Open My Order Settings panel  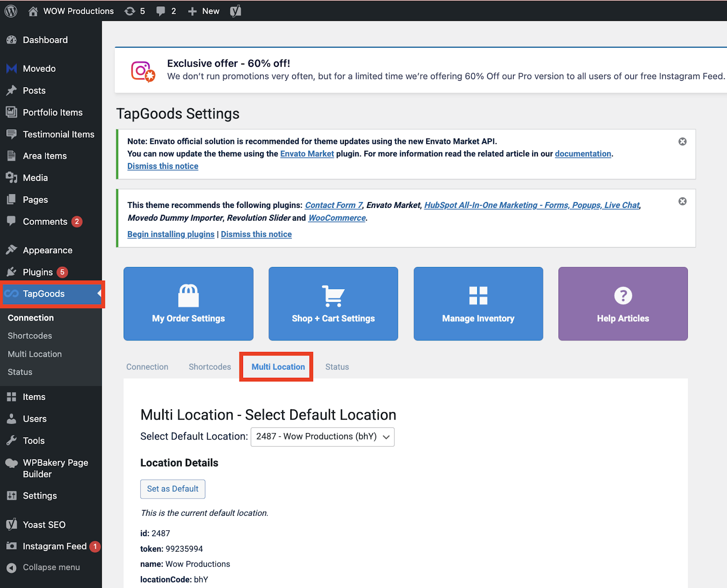(x=188, y=303)
